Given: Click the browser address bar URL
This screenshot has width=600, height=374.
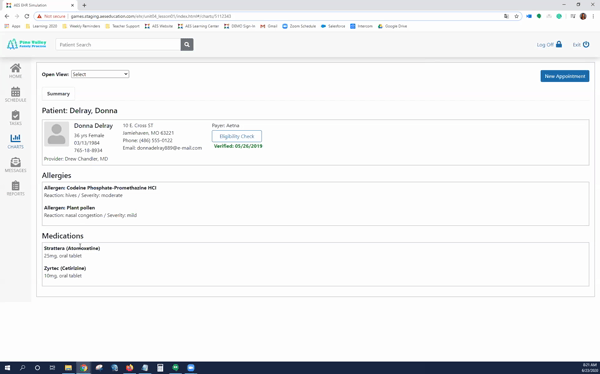Looking at the screenshot, I should tap(151, 16).
